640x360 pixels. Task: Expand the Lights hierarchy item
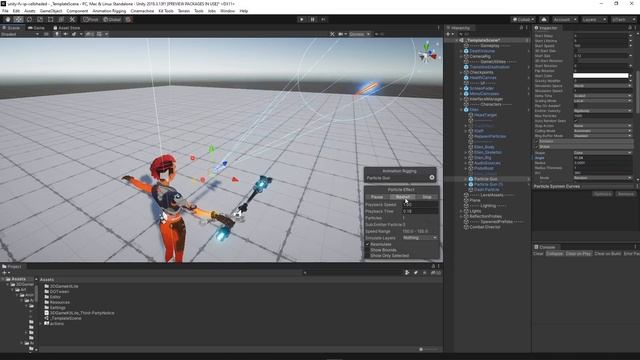tap(462, 211)
